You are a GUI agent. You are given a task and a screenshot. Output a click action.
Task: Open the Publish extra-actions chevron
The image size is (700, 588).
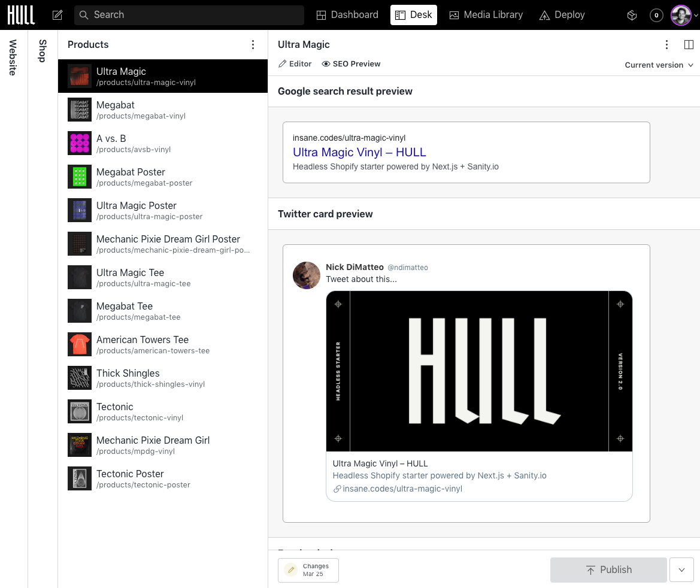[681, 569]
